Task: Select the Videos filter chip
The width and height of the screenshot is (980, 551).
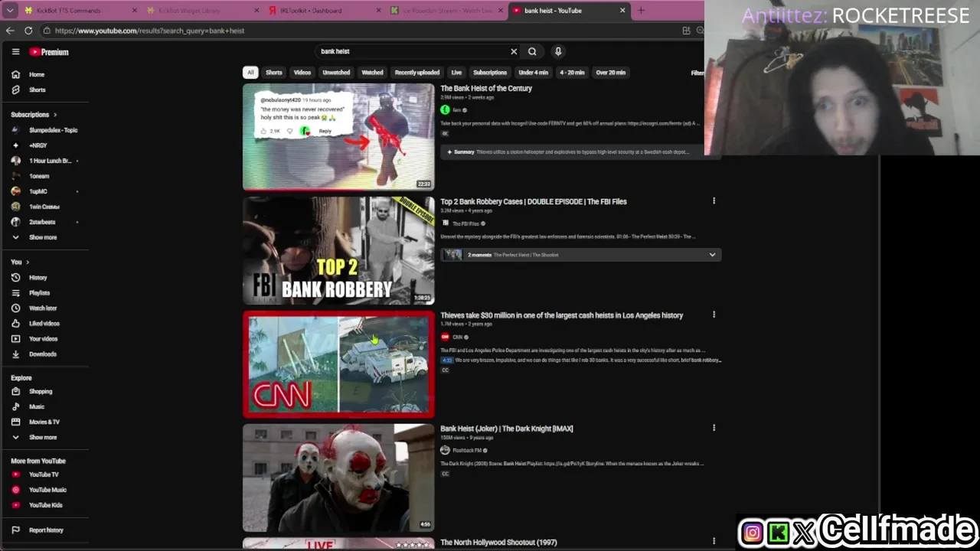Action: tap(302, 72)
